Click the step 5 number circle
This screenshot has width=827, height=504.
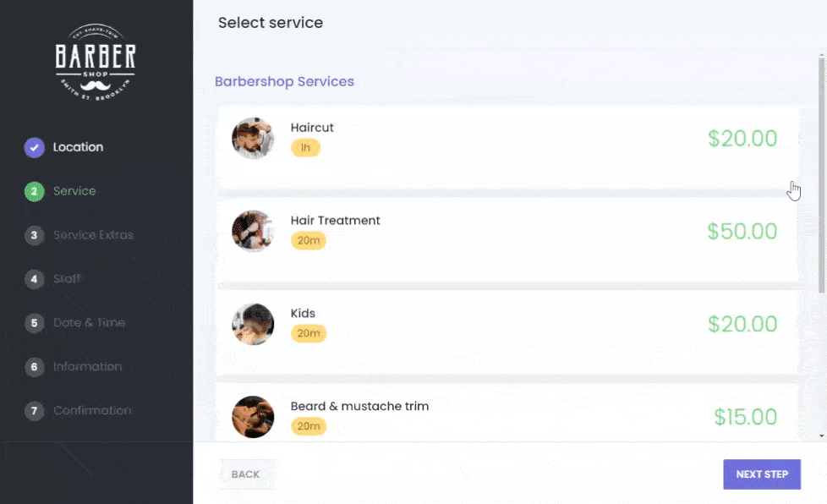pos(34,323)
